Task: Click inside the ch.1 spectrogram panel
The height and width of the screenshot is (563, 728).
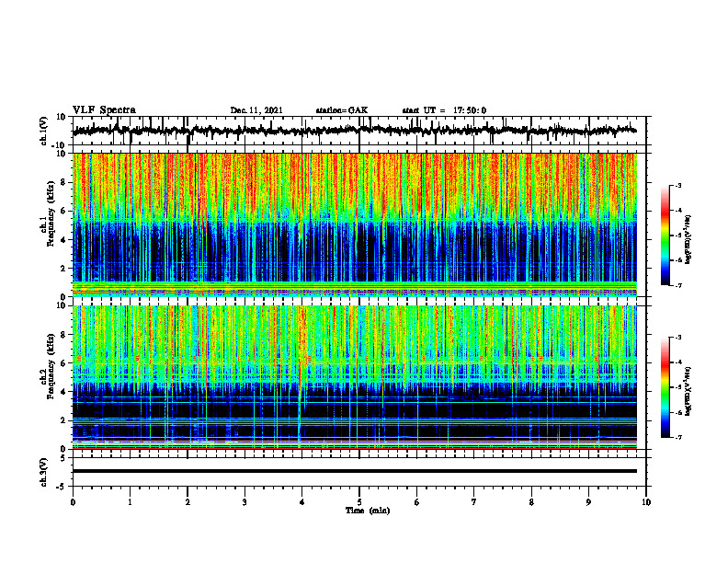Action: coord(355,224)
